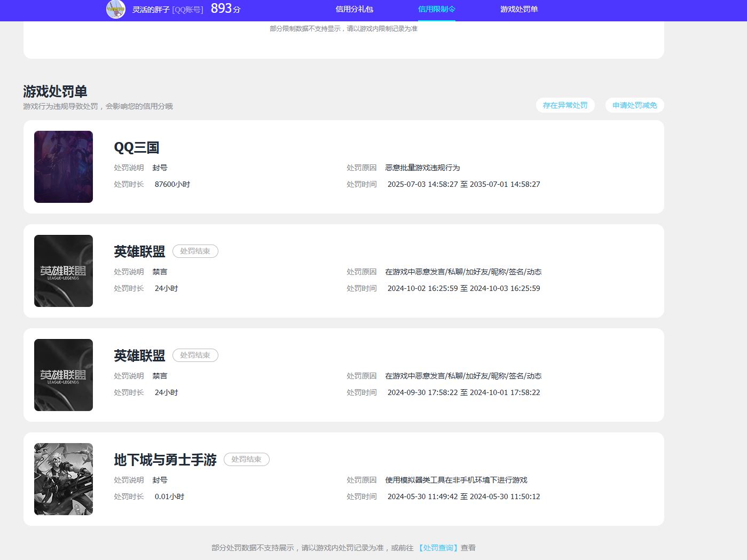The height and width of the screenshot is (560, 747).
Task: Click the 申请处罚减免 button
Action: 634,105
